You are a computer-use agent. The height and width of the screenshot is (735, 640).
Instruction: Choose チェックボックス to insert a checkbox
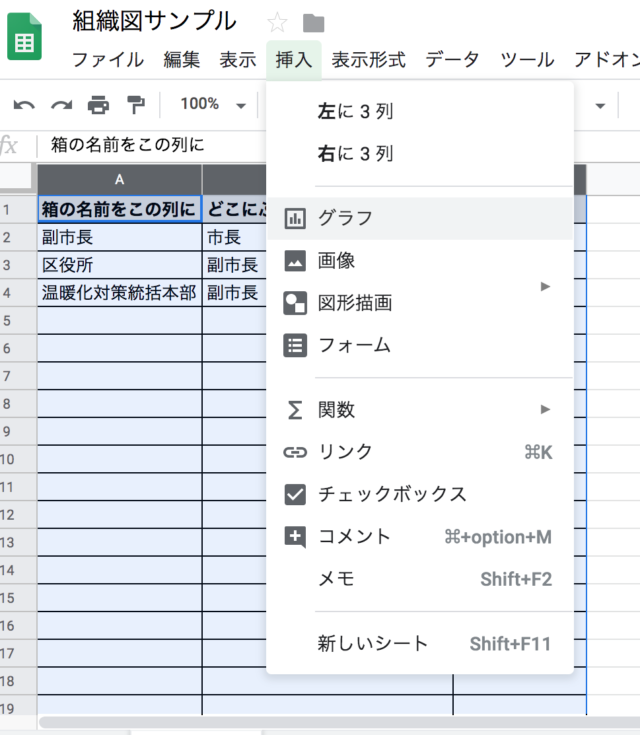(x=420, y=495)
